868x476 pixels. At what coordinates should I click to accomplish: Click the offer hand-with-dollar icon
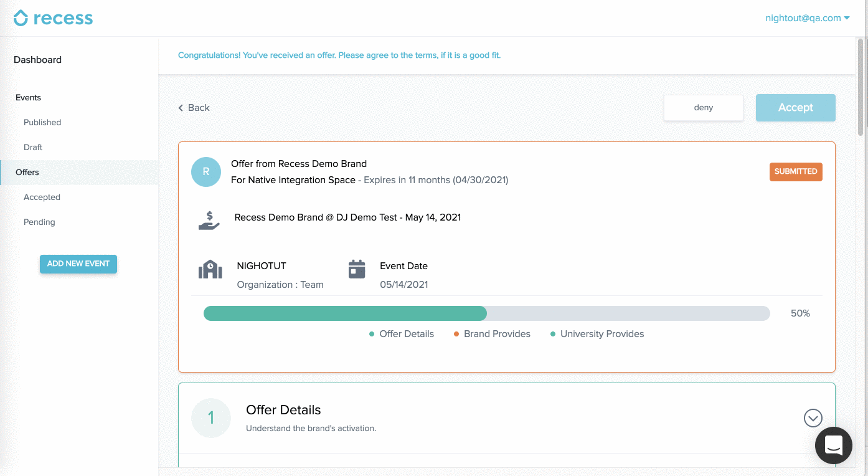tap(209, 221)
